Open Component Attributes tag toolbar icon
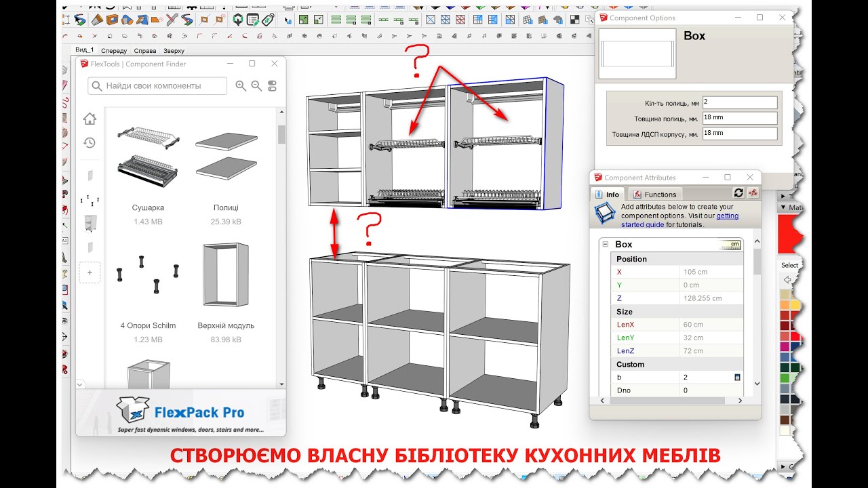Screen dimensions: 868x488 coord(268,20)
